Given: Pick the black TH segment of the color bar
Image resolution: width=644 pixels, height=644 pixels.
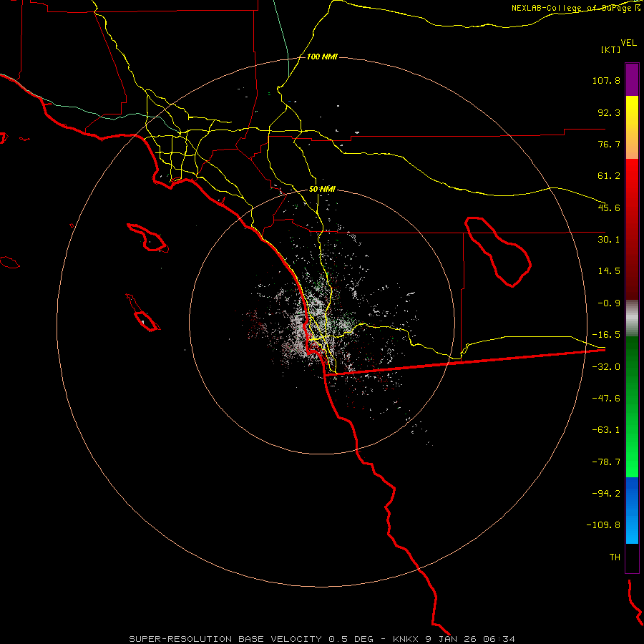Looking at the screenshot, I should [632, 558].
